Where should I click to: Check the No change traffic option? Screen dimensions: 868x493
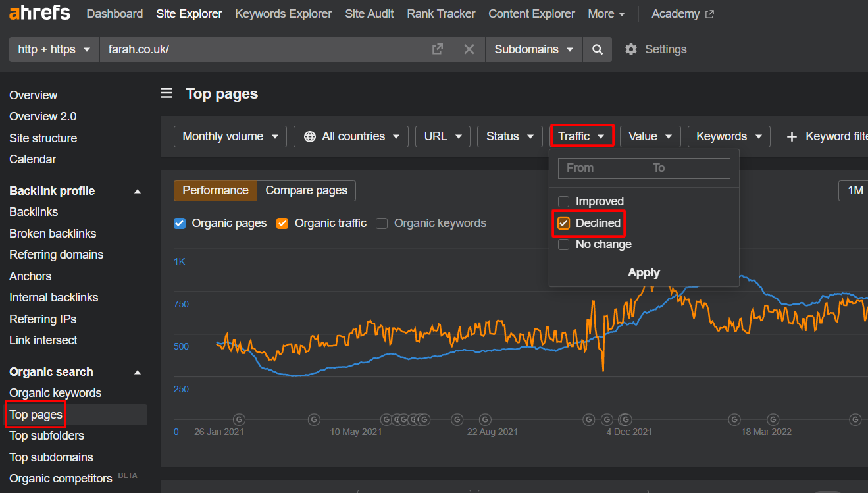563,244
